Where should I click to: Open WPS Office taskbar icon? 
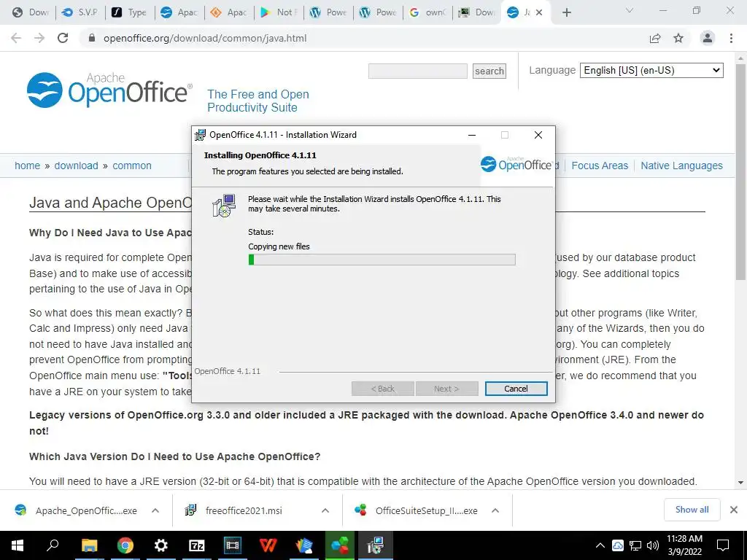[x=268, y=545]
